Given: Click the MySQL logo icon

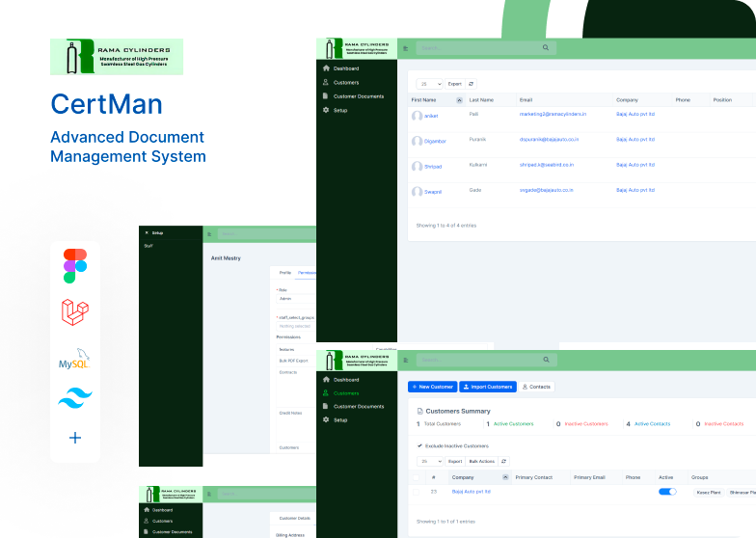Looking at the screenshot, I should coord(75,360).
